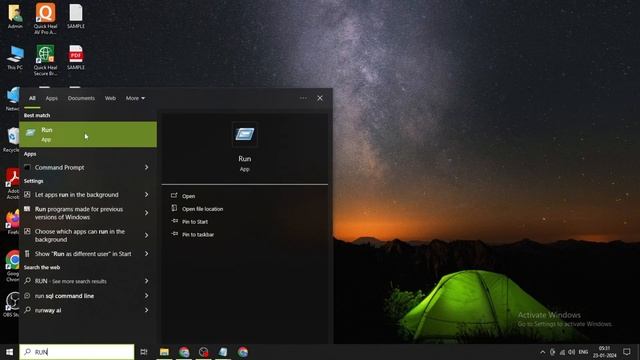
Task: Expand 'Let apps run in the background' arrow
Action: pos(147,195)
